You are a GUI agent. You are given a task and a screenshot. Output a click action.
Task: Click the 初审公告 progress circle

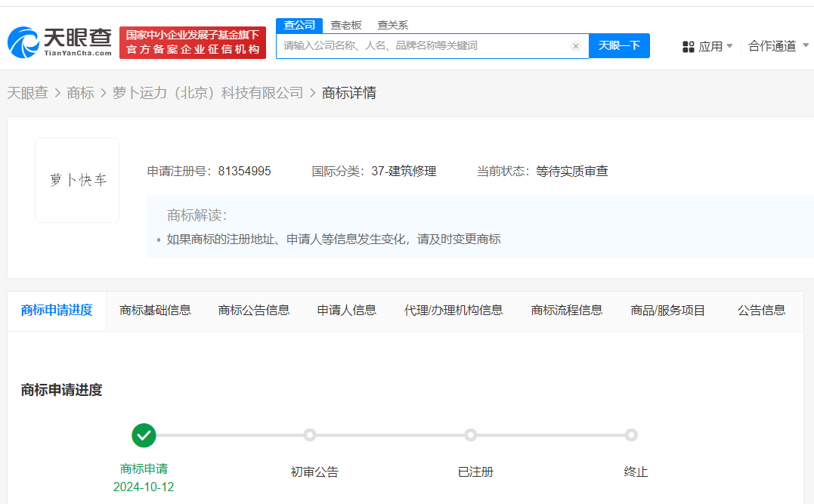[309, 435]
